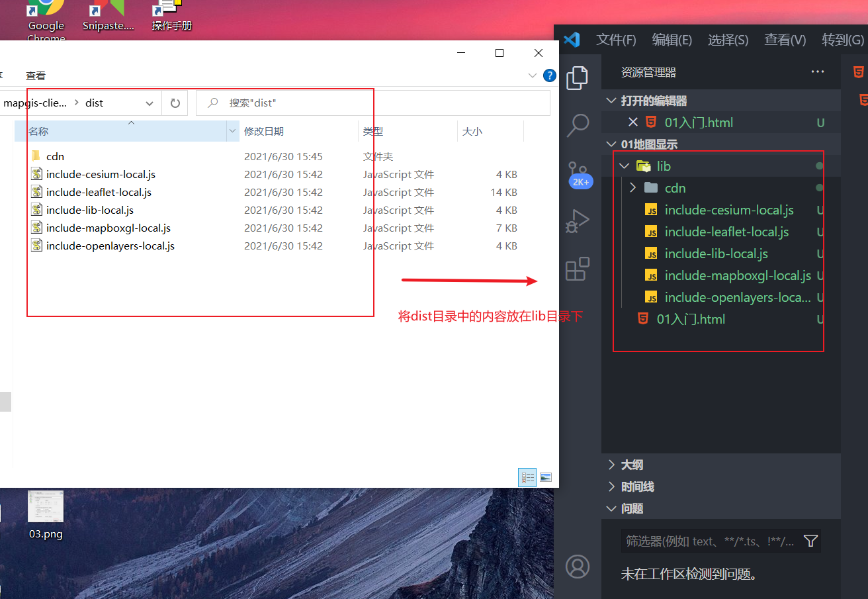The width and height of the screenshot is (868, 599).
Task: Sort by 修改日期 column header
Action: (x=298, y=131)
